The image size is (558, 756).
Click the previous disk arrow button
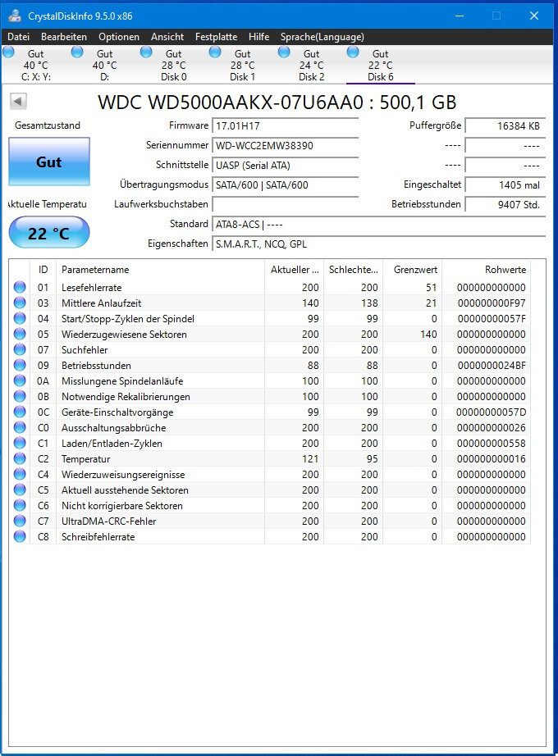tap(18, 101)
